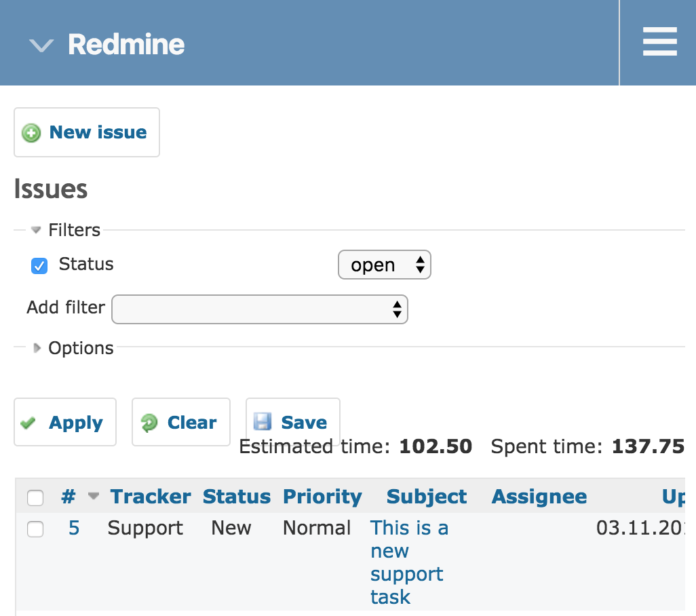Uncheck the Status filter checkbox

39,266
